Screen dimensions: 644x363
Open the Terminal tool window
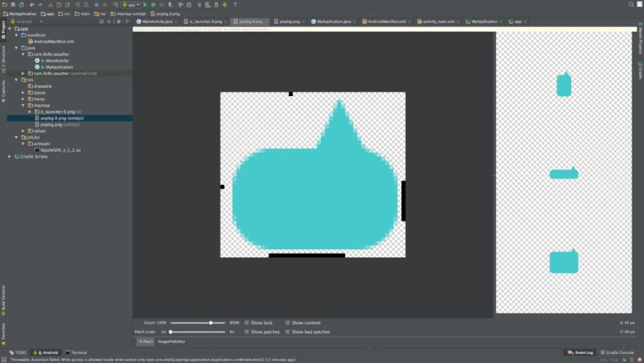(x=76, y=352)
